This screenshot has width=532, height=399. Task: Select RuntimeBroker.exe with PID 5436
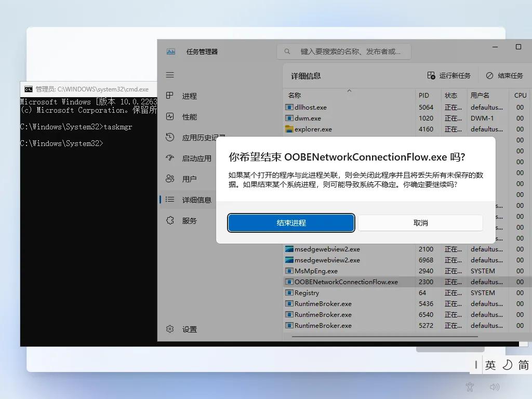coord(407,303)
